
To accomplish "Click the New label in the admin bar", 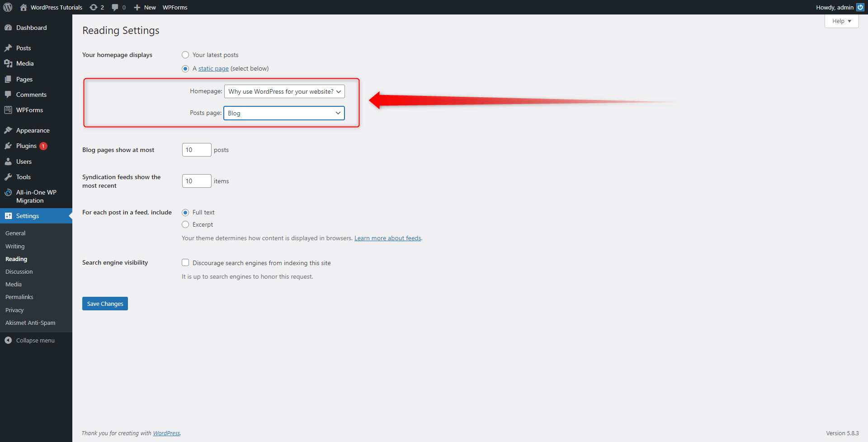I will click(150, 7).
